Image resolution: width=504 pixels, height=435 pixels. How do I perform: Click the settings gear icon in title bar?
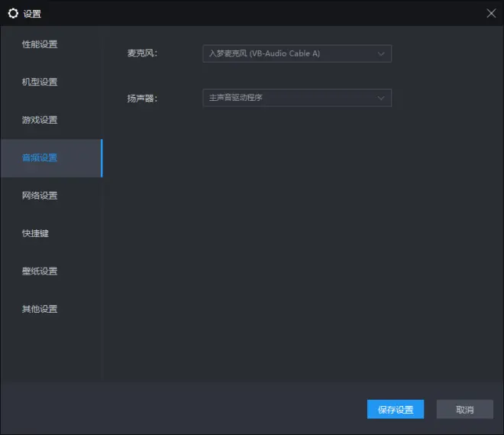[13, 13]
